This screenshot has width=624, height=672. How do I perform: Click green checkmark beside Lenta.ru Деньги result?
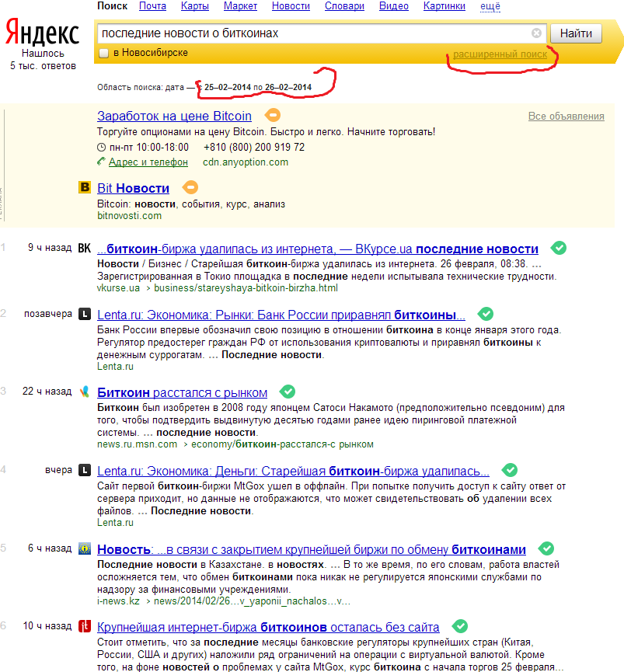(510, 470)
